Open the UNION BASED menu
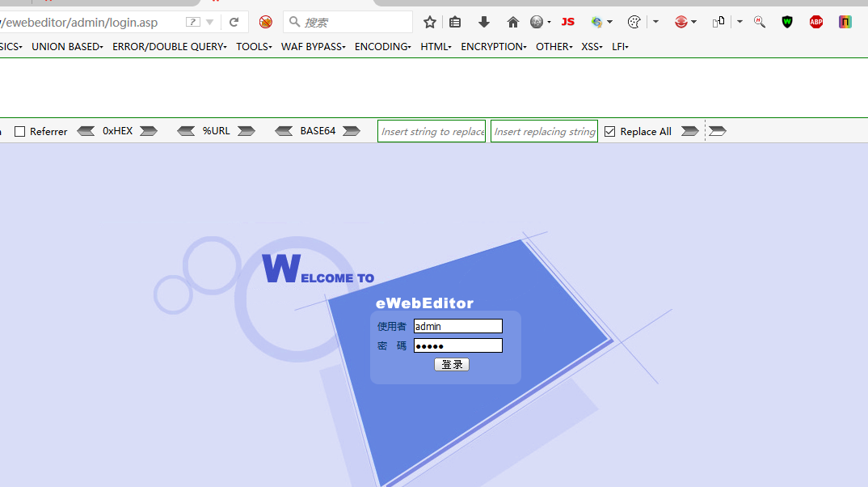Screen dimensions: 868x487 (x=68, y=47)
